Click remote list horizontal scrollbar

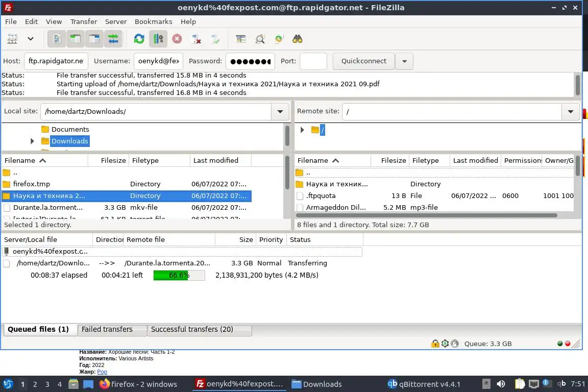point(426,215)
